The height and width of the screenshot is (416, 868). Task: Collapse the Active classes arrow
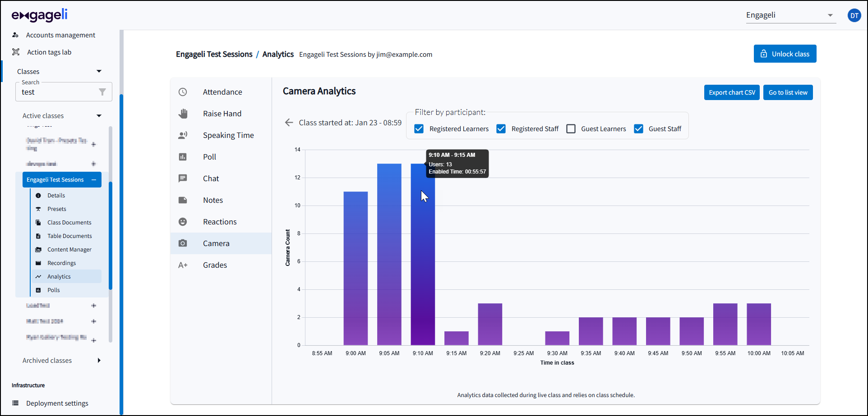pyautogui.click(x=99, y=116)
